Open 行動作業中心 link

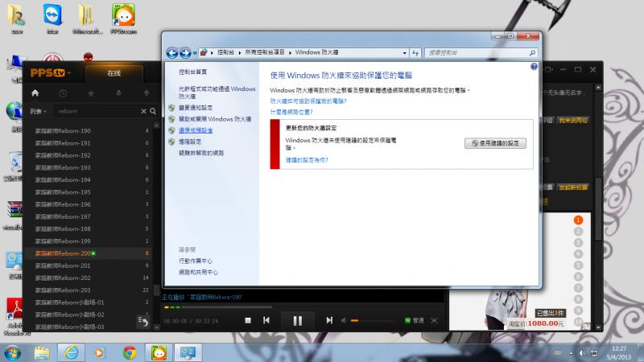click(196, 261)
